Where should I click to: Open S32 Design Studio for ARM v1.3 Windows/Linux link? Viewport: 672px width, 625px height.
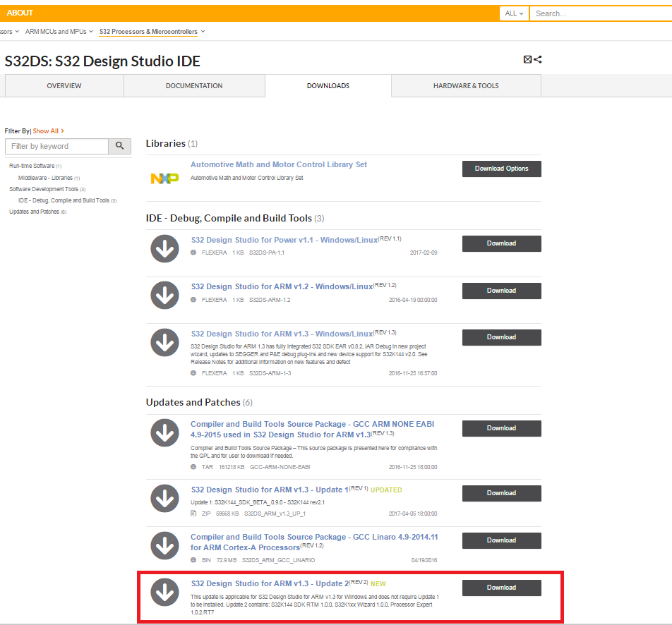[282, 334]
